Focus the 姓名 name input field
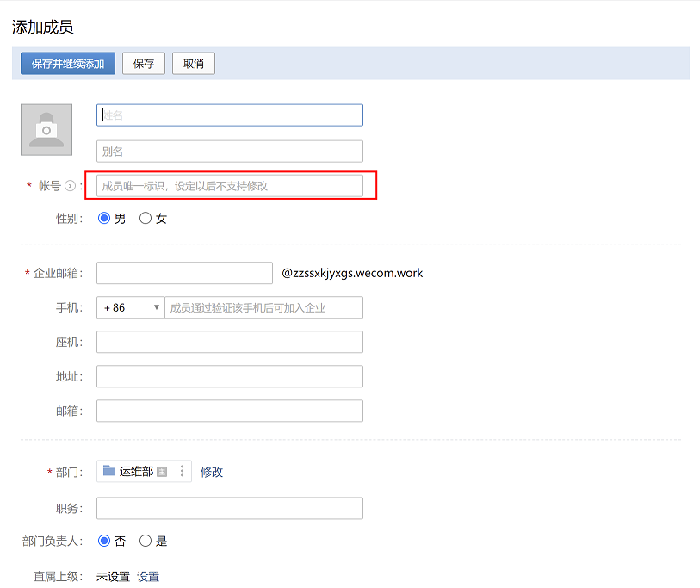 pyautogui.click(x=230, y=115)
